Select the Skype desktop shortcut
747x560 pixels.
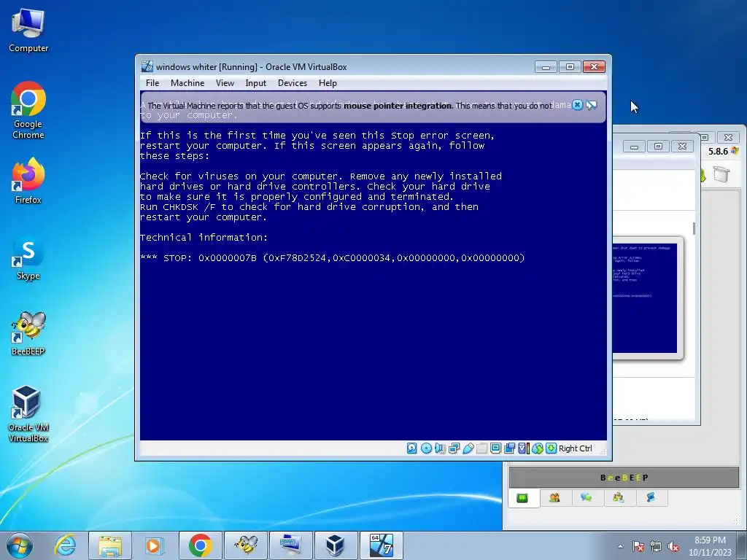28,257
